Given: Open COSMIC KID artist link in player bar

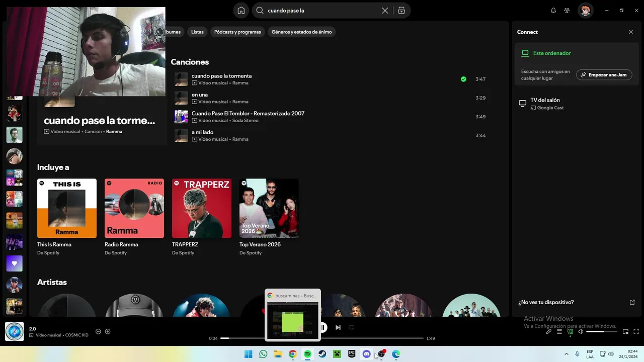Looking at the screenshot, I should 77,335.
